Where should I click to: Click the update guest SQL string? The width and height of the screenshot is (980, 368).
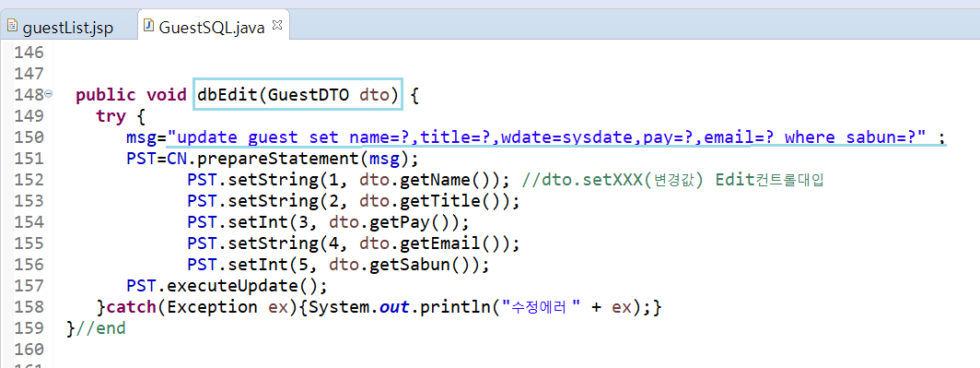(546, 137)
